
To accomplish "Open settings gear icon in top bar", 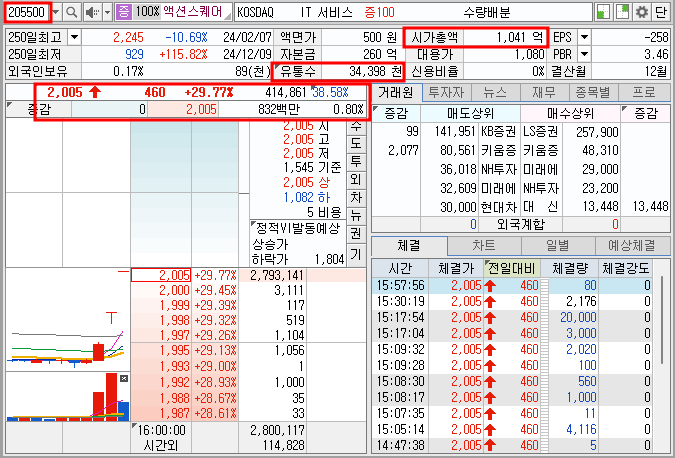I will tap(642, 12).
